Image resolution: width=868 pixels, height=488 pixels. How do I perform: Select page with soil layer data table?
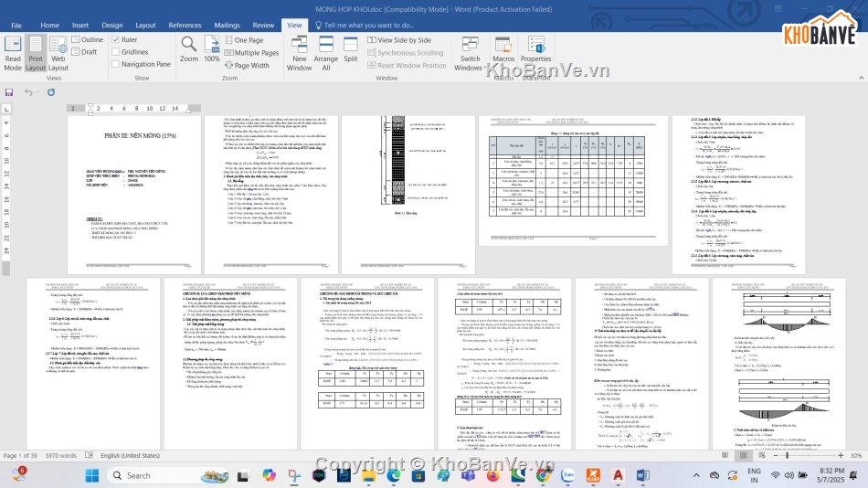(573, 181)
